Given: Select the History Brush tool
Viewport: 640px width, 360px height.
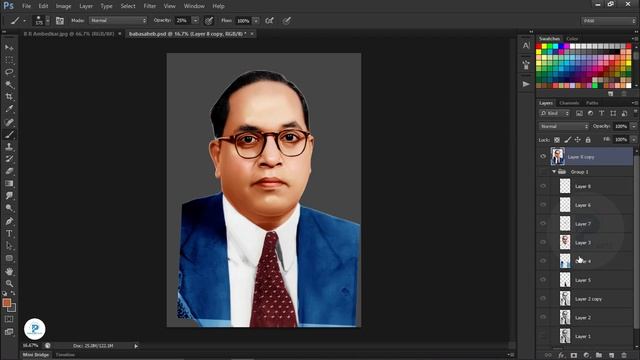Looking at the screenshot, I should coord(9,159).
